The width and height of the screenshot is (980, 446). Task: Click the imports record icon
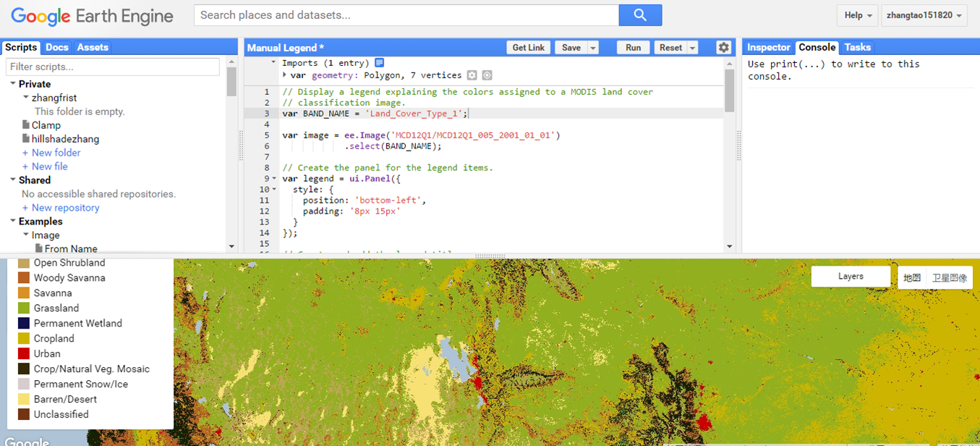[380, 63]
